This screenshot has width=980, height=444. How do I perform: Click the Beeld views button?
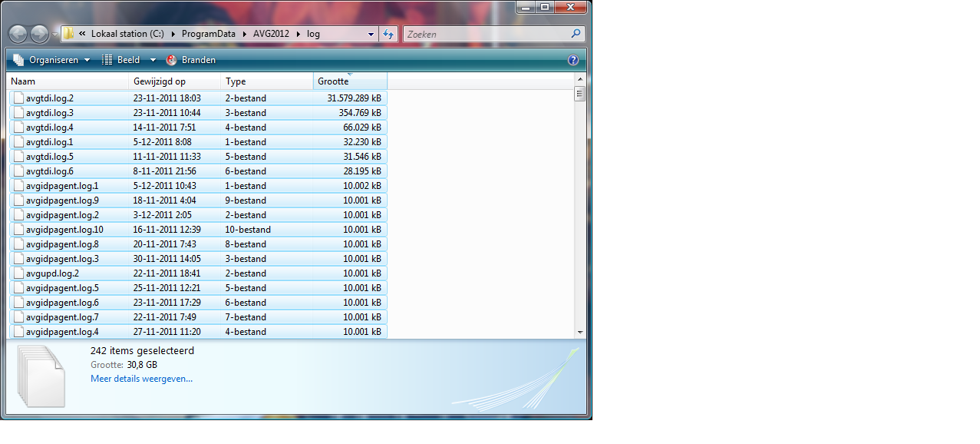[121, 60]
